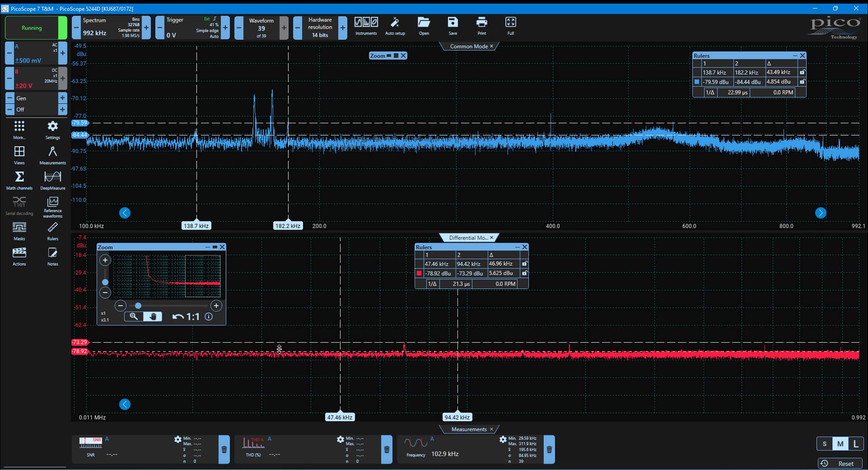Click the zoom overview thumbnail
This screenshot has width=868, height=470.
(x=167, y=276)
